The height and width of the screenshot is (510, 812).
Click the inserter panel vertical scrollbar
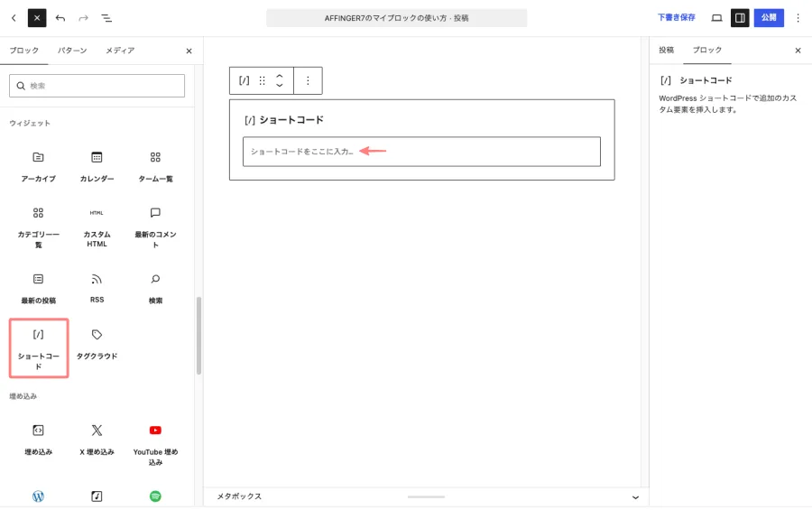tap(198, 335)
